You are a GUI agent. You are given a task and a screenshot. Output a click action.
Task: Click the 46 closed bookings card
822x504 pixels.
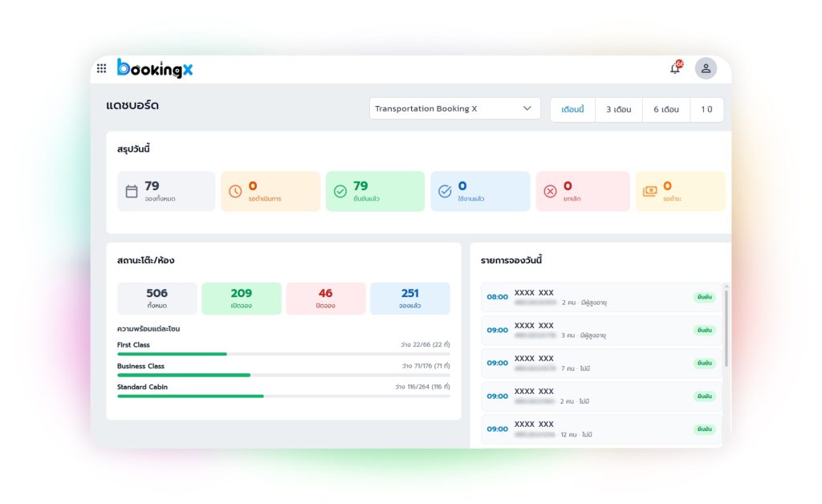click(x=325, y=299)
